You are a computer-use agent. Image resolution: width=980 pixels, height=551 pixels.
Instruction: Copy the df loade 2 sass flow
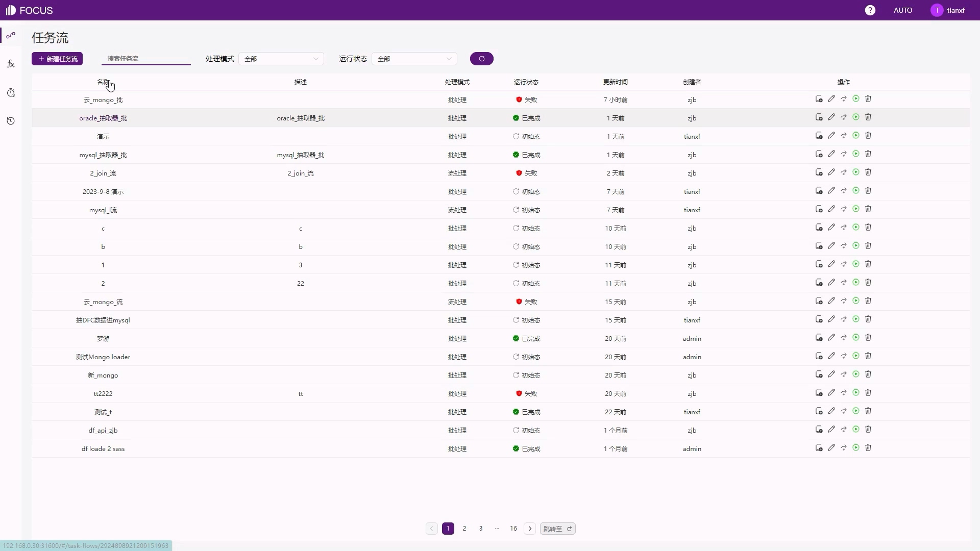coord(819,448)
